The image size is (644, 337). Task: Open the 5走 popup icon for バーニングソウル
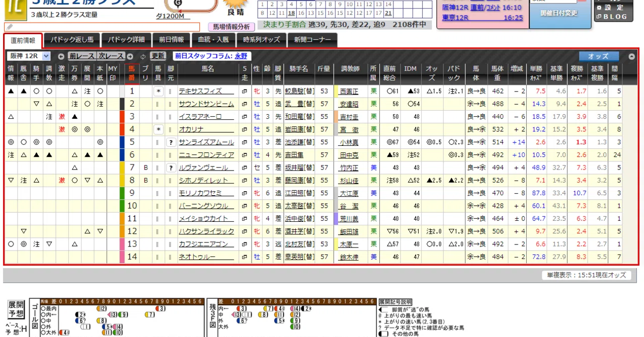point(245,206)
